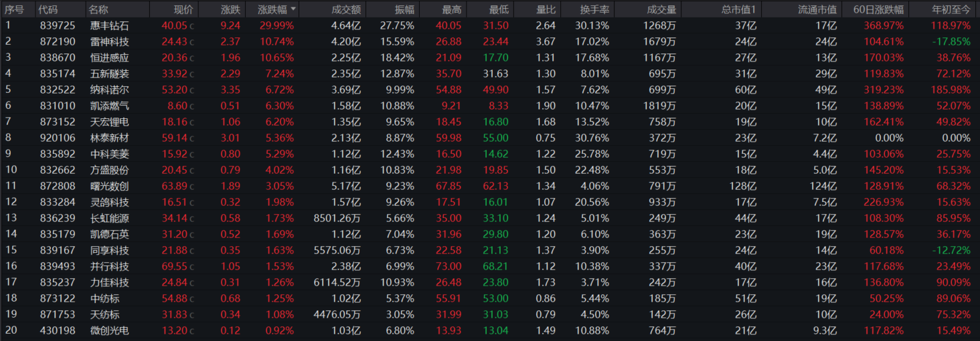The height and width of the screenshot is (341, 980).
Task: Sort by the 名称 column header
Action: tap(99, 9)
